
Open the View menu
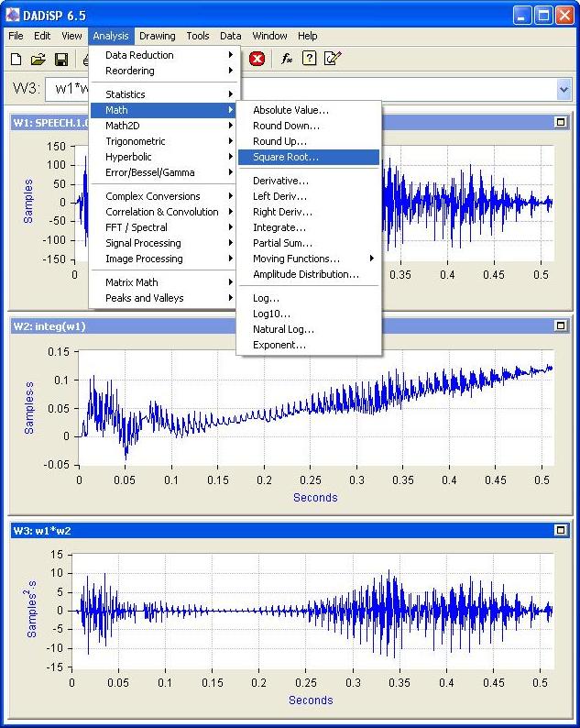[71, 36]
